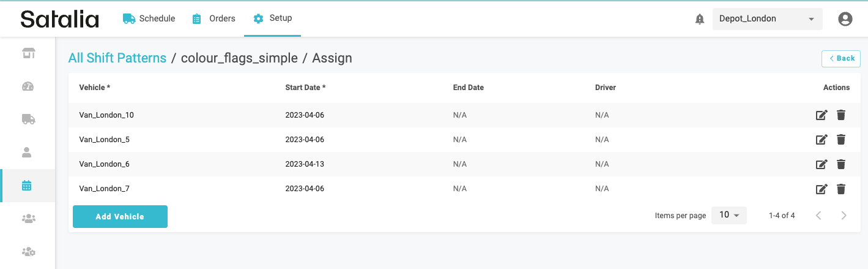Edit the Van_London_6 assignment
Viewport: 868px width, 269px height.
point(822,164)
